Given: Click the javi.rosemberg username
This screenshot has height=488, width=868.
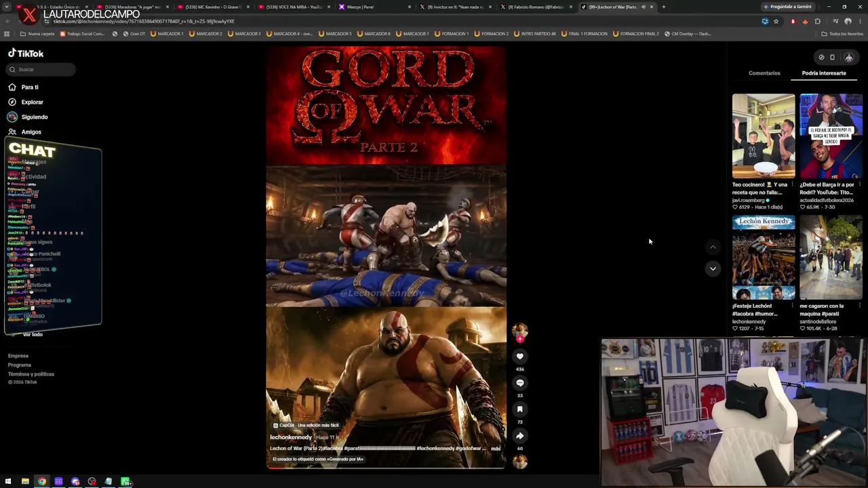Looking at the screenshot, I should click(x=748, y=201).
